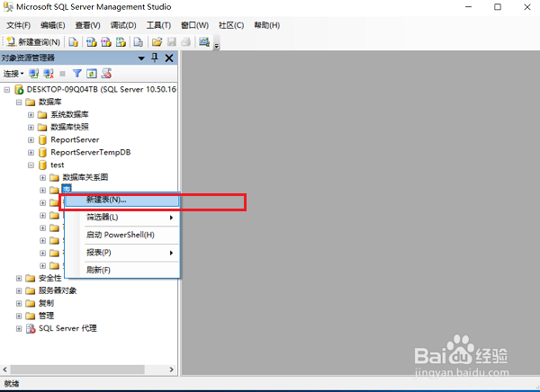Toggle auto-hide pin for 对象资源管理器

coord(155,58)
